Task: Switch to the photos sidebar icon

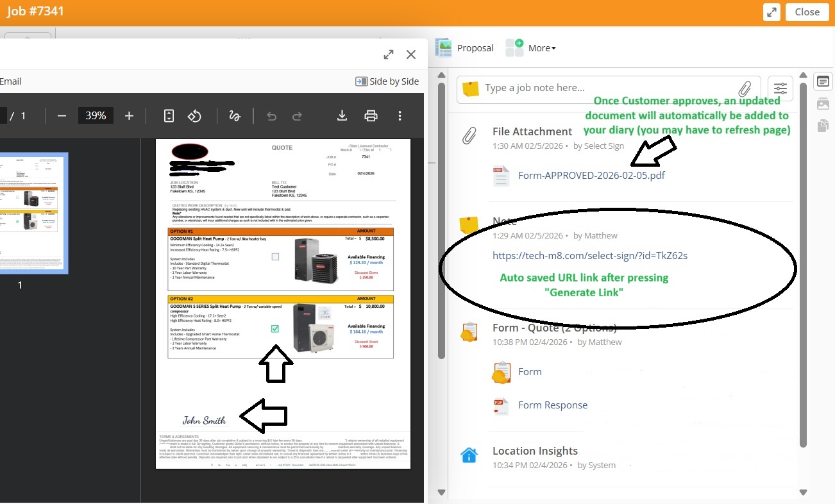Action: 823,104
